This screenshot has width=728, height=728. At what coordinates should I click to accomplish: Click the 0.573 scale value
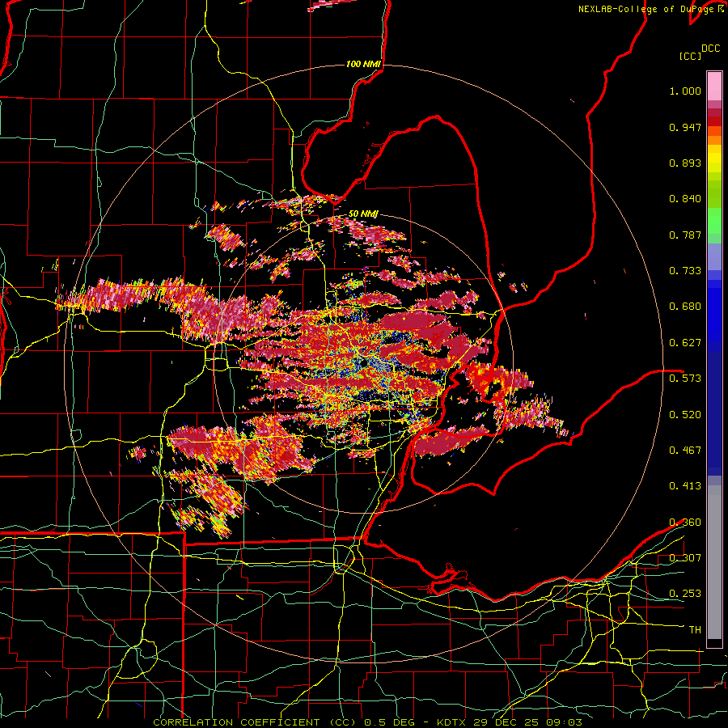click(685, 379)
